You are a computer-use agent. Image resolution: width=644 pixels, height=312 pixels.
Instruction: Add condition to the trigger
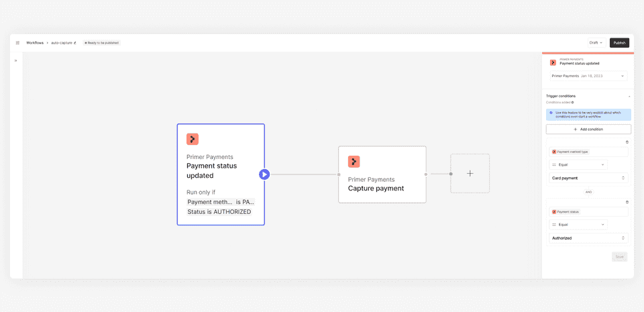point(588,129)
